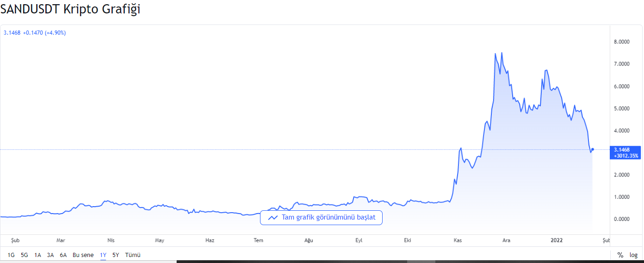Screen dimensions: 644x263
Task: Select the 3A time range
Action: (50, 255)
